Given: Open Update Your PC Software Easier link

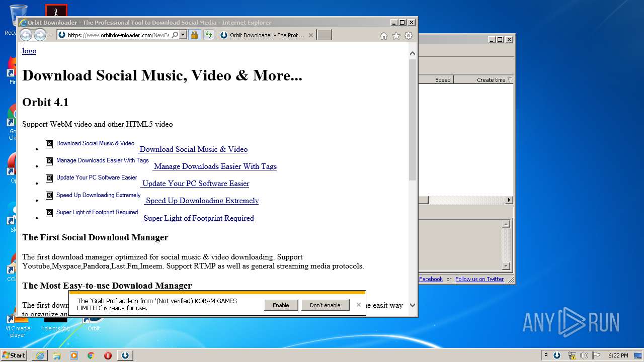Looking at the screenshot, I should coord(195,184).
